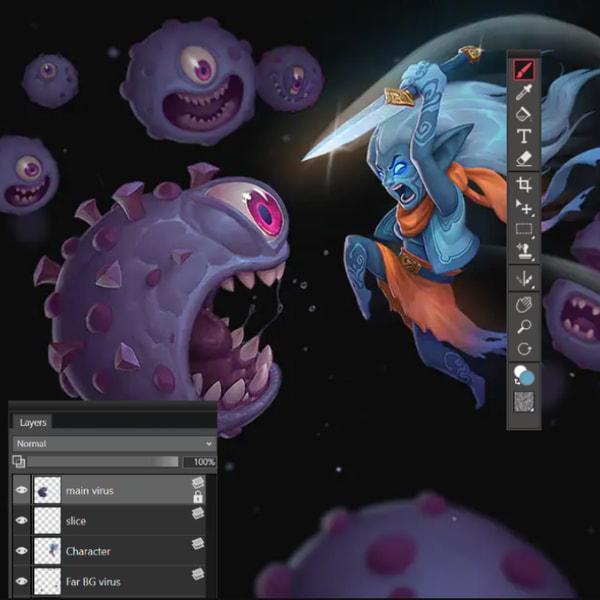Image resolution: width=600 pixels, height=600 pixels.
Task: Click the slice layer thumbnail
Action: click(47, 520)
